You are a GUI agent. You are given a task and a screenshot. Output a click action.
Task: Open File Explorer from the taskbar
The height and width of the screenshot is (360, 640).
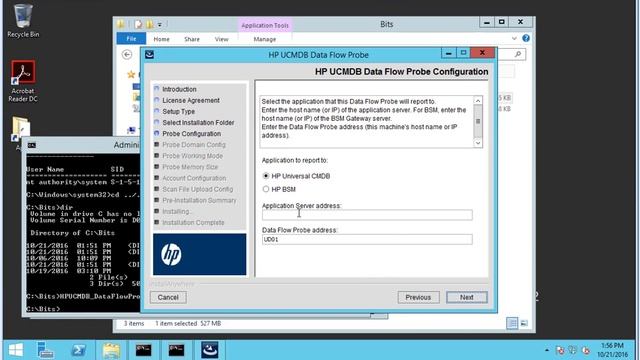coord(111,350)
